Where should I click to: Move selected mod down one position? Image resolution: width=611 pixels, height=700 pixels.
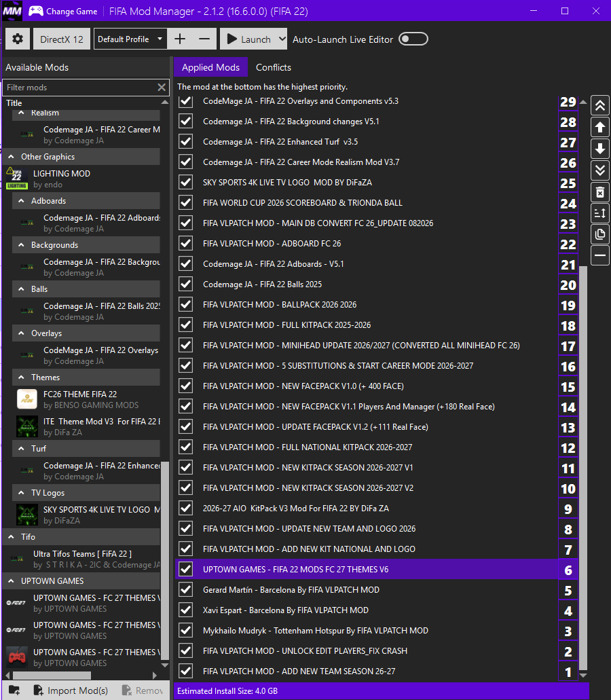[600, 149]
